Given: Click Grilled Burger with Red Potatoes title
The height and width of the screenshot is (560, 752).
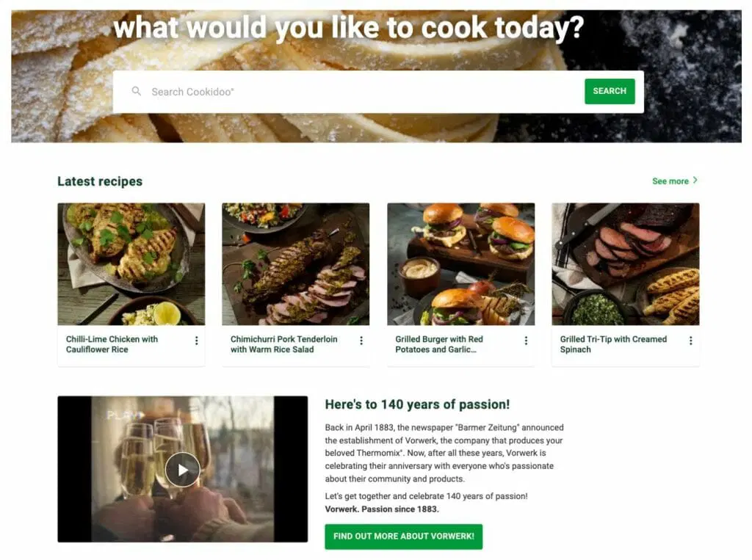Looking at the screenshot, I should [x=439, y=344].
